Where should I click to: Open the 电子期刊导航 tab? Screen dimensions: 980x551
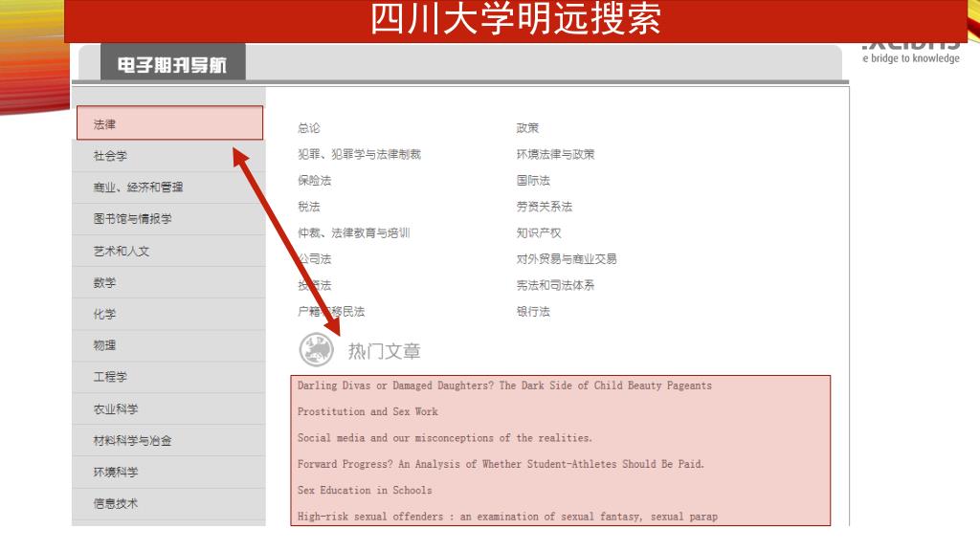click(x=172, y=62)
